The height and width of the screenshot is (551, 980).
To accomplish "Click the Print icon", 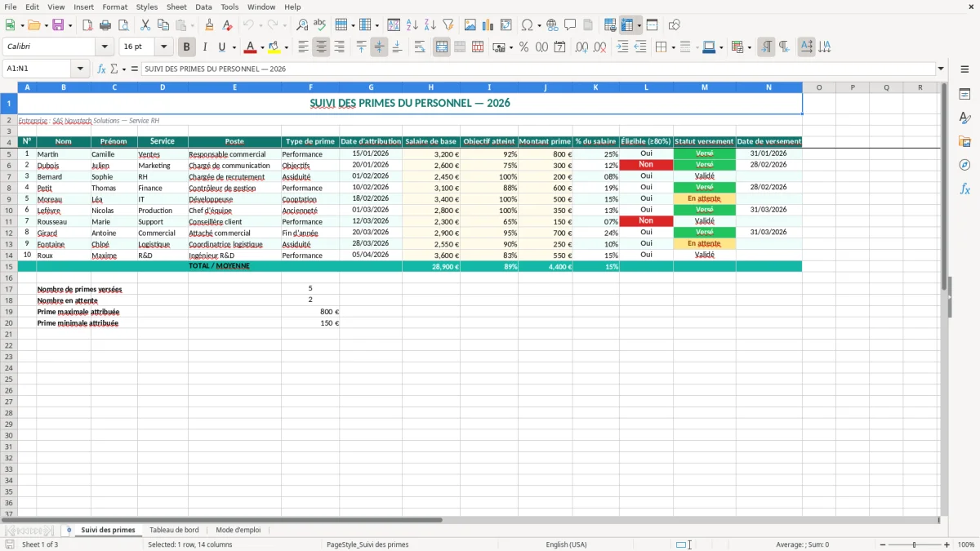I will 105,25.
